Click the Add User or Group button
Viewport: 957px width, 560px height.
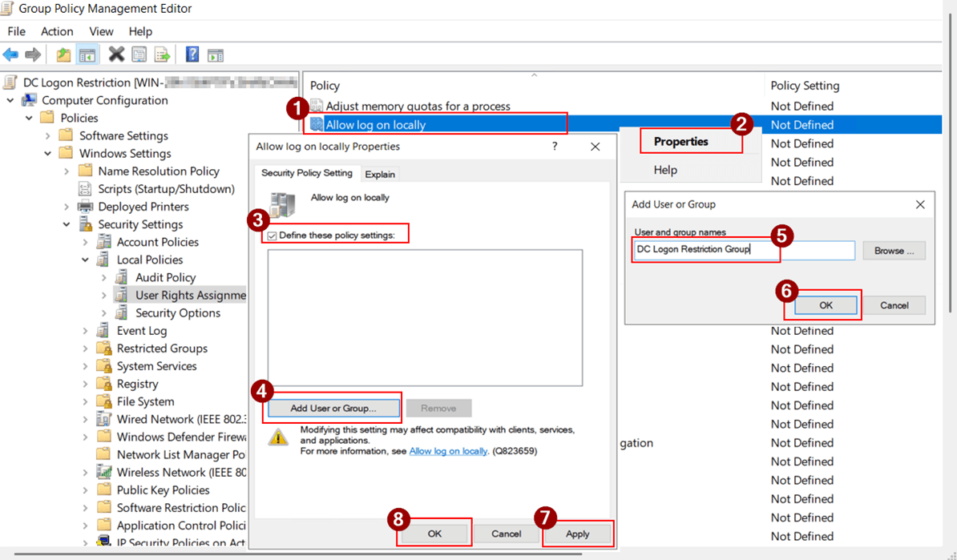click(333, 408)
